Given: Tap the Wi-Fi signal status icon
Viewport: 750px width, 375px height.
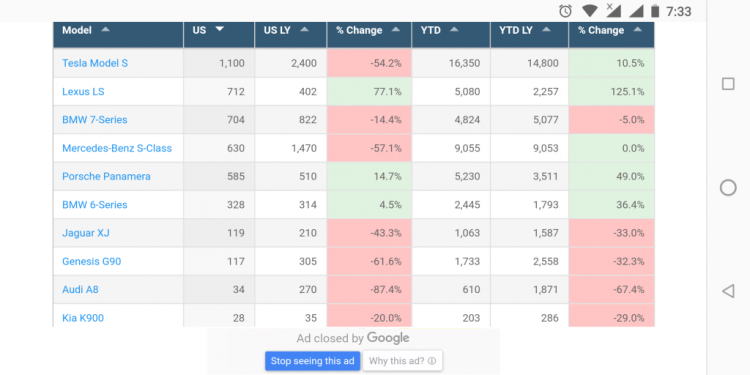Looking at the screenshot, I should [x=589, y=11].
